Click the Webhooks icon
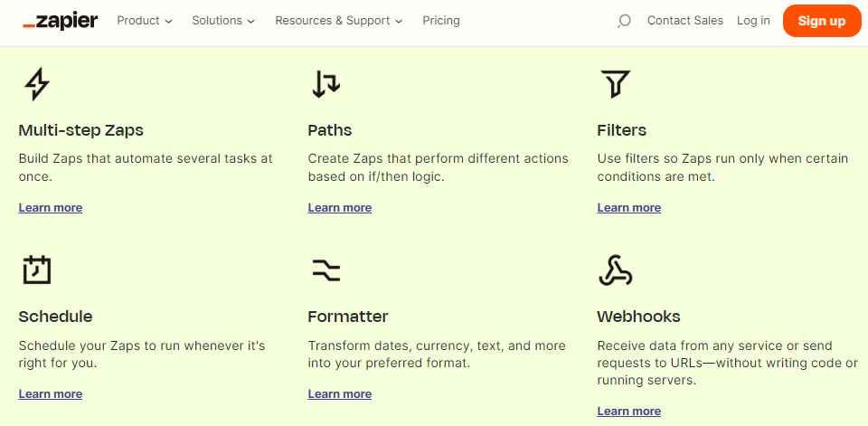Screen dimensions: 868x426 [616, 270]
